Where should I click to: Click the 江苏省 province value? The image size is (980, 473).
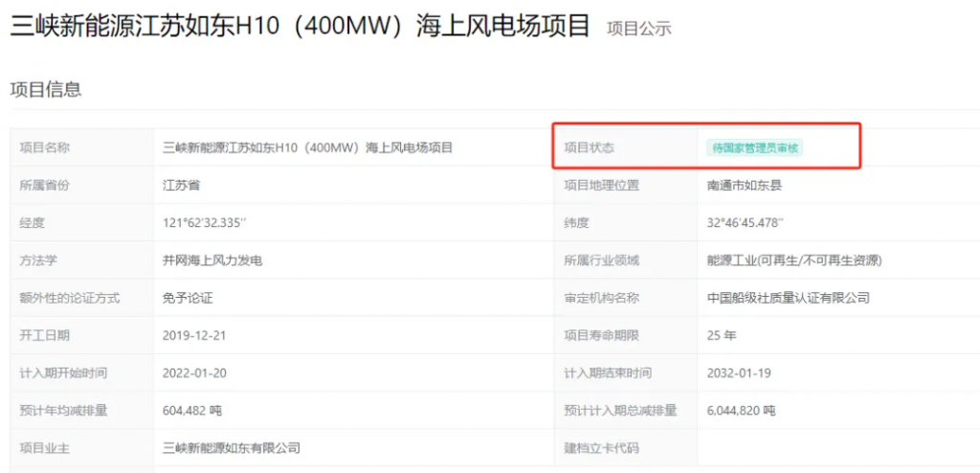[x=182, y=185]
